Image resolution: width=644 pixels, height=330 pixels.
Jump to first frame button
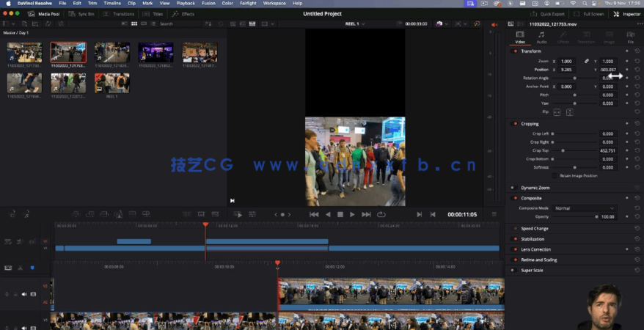pyautogui.click(x=314, y=214)
